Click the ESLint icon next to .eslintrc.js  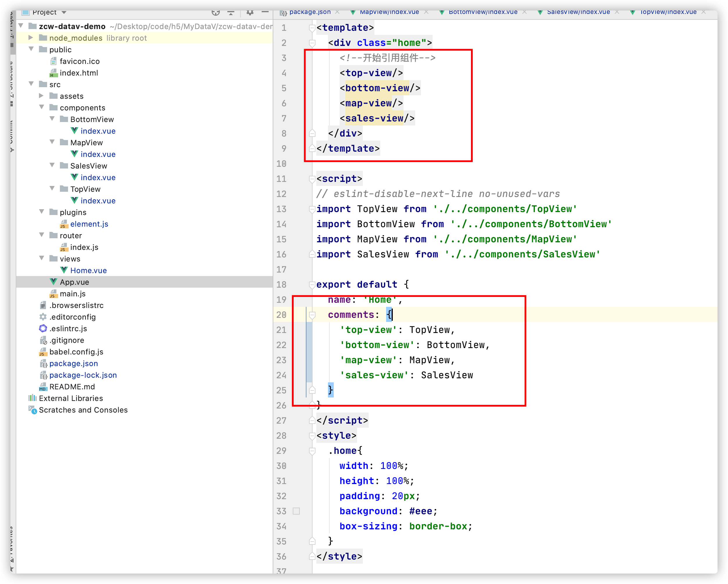[x=43, y=328]
